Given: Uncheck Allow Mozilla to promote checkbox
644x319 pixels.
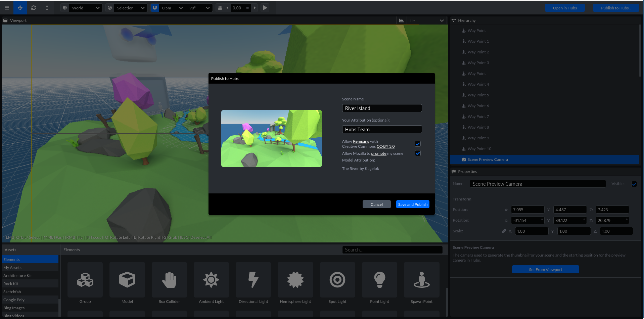Looking at the screenshot, I should point(418,153).
